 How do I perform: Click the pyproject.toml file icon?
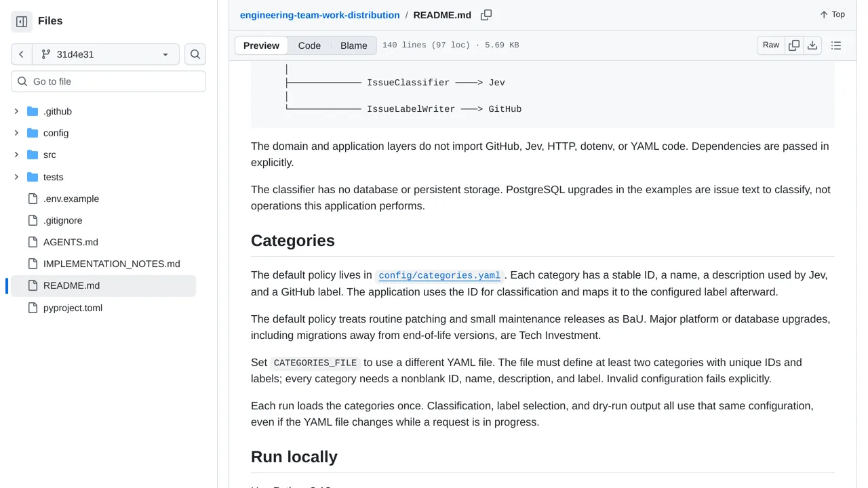click(33, 308)
